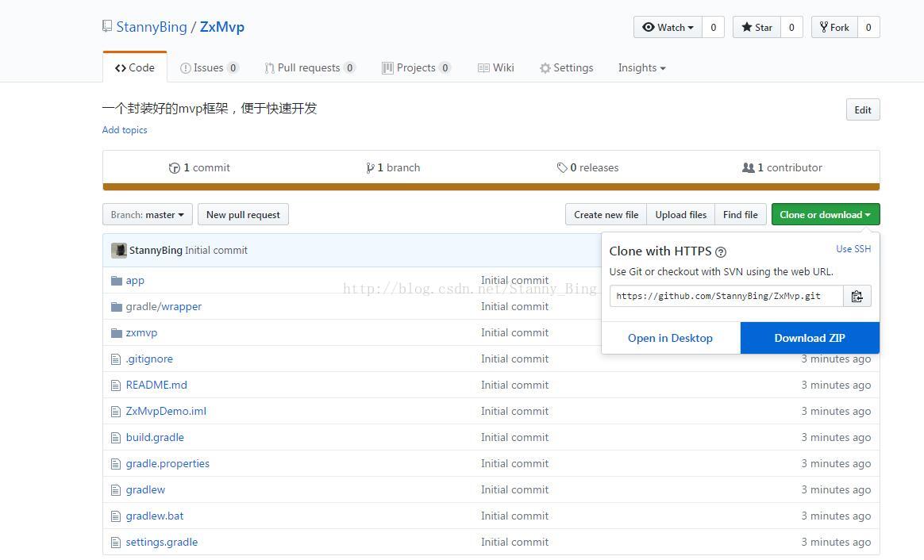
Task: Open the build.gradle file name link
Action: pos(154,438)
